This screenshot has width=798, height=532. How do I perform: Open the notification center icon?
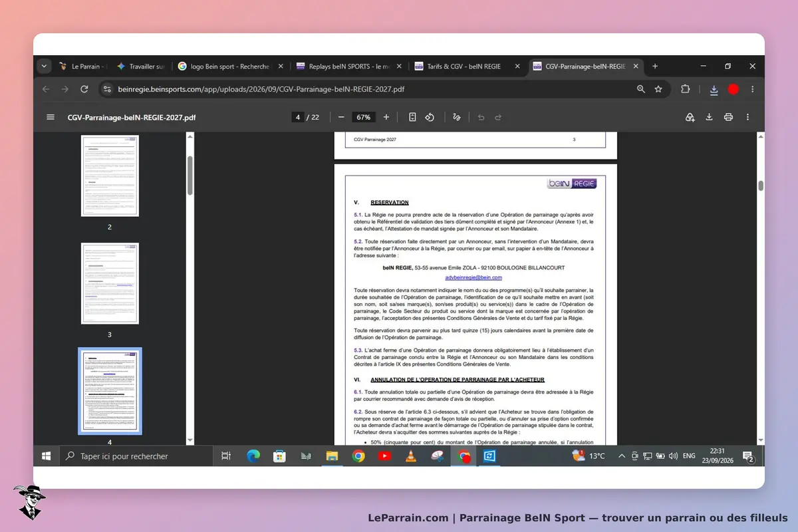point(748,456)
